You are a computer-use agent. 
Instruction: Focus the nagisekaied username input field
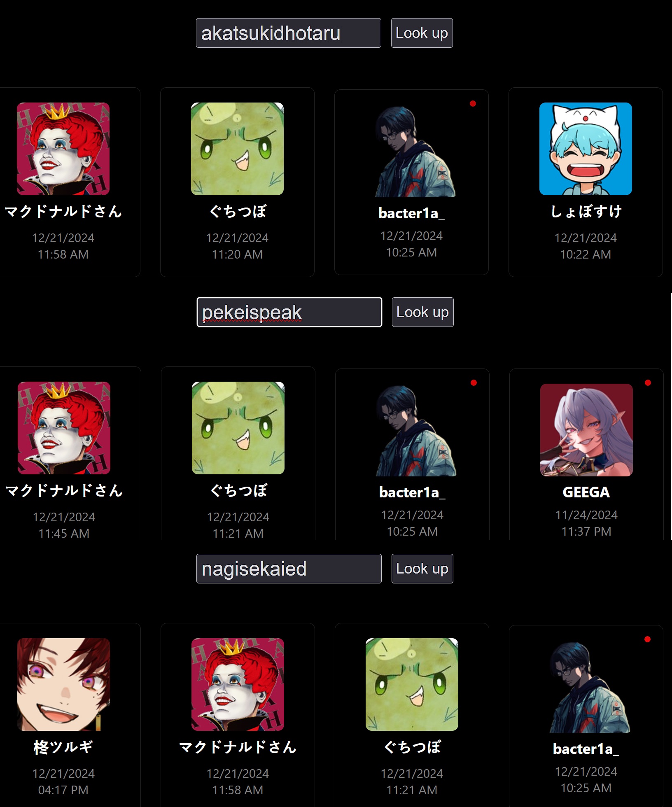click(289, 569)
